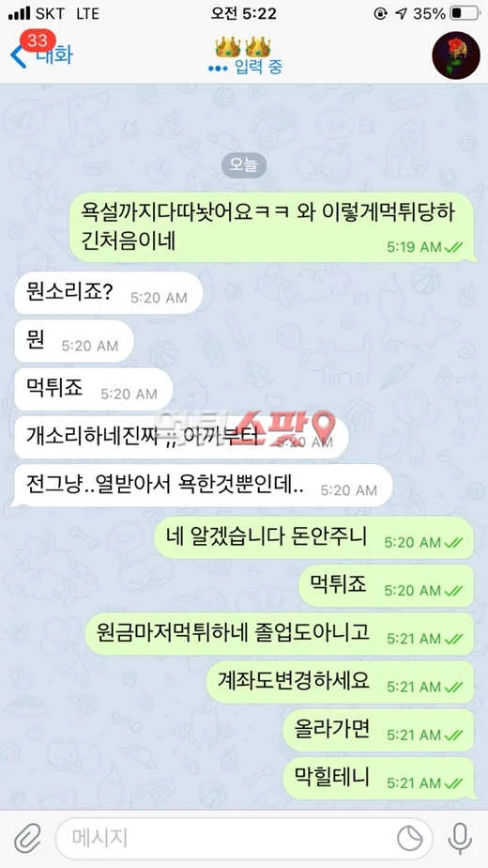Tap the 전그냥..열받아서 욕한것뿐인데.. message
This screenshot has height=868, width=488.
(203, 486)
